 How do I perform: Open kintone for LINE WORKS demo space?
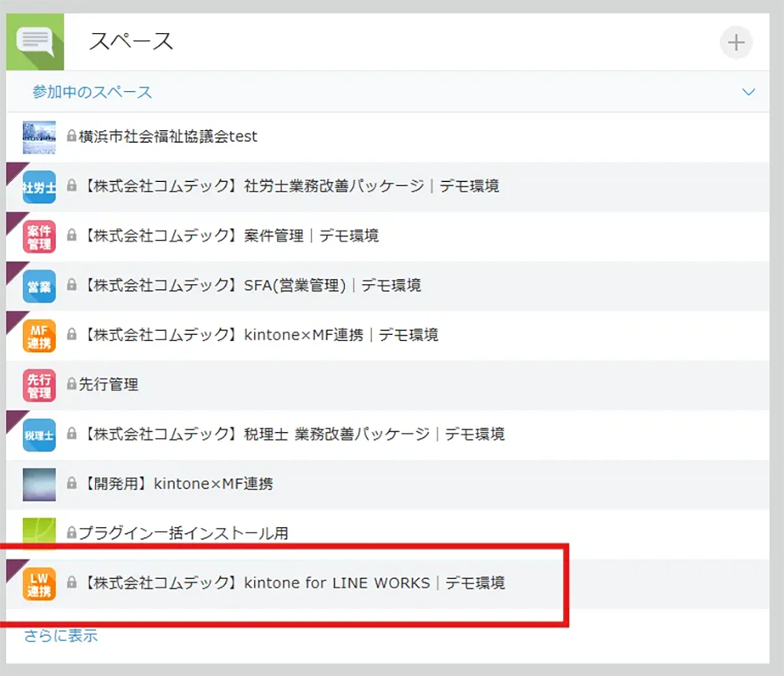point(293,583)
